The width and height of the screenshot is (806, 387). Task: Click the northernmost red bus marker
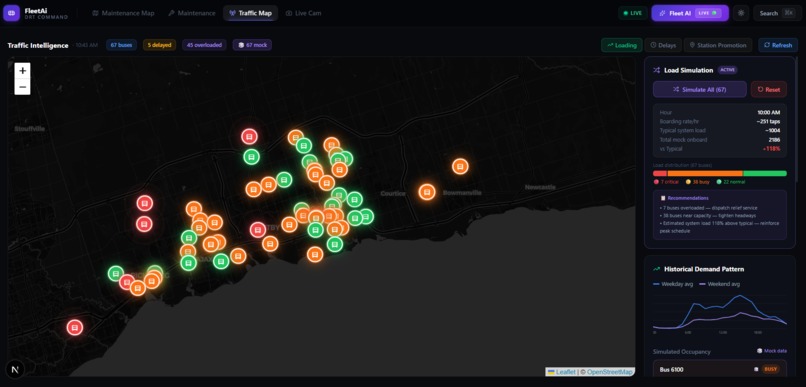pos(249,136)
